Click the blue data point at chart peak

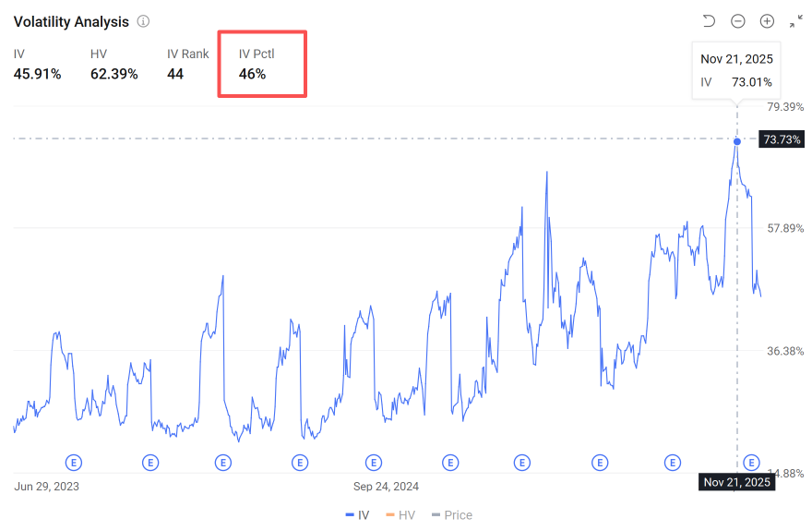tap(737, 141)
